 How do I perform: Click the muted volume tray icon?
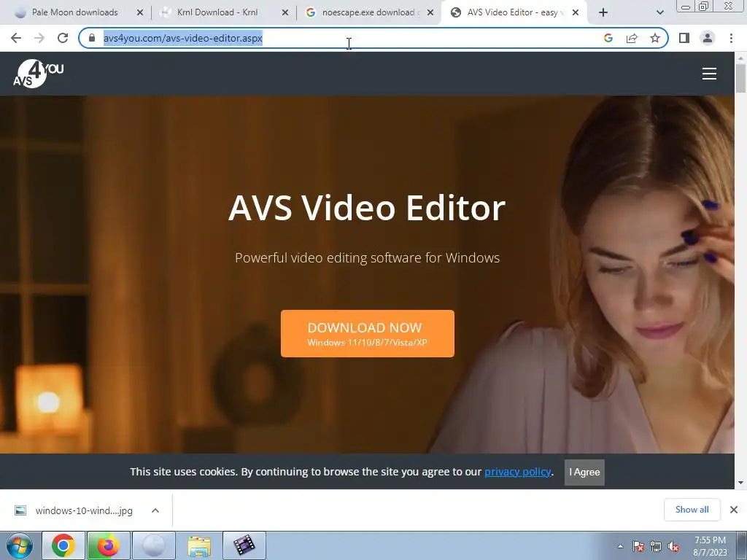673,546
